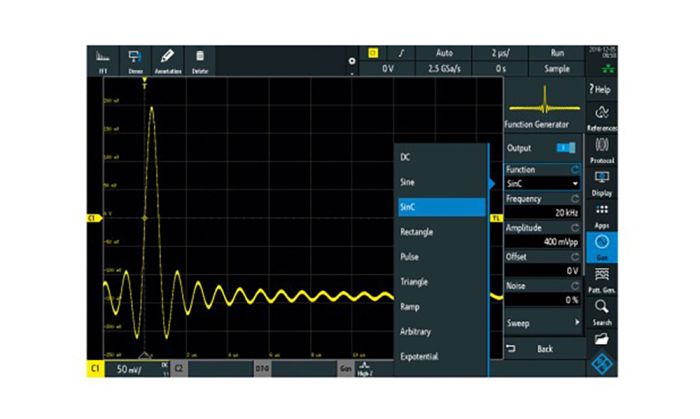This screenshot has height=419, width=700.
Task: Open the Protocol sidebar menu
Action: click(601, 150)
